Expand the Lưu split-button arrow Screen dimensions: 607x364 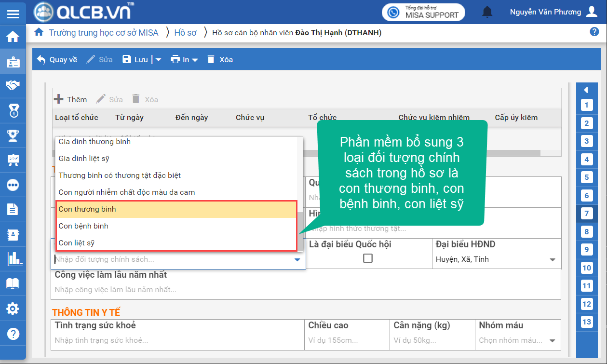(x=158, y=60)
